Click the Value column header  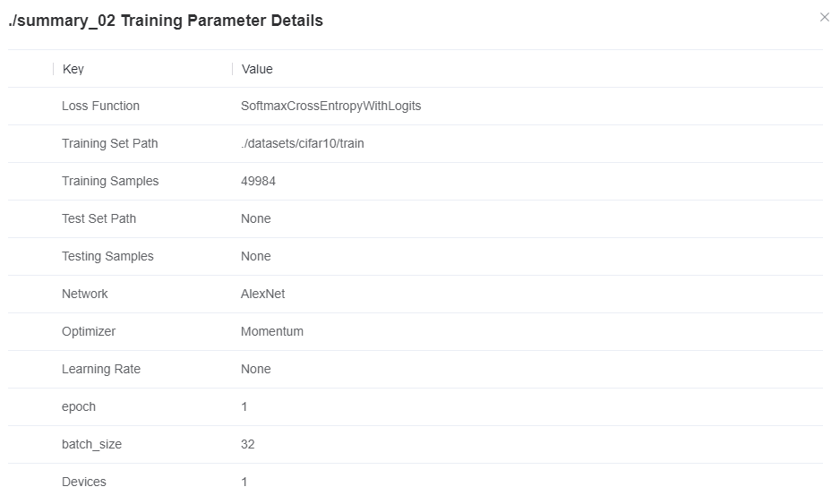click(257, 69)
